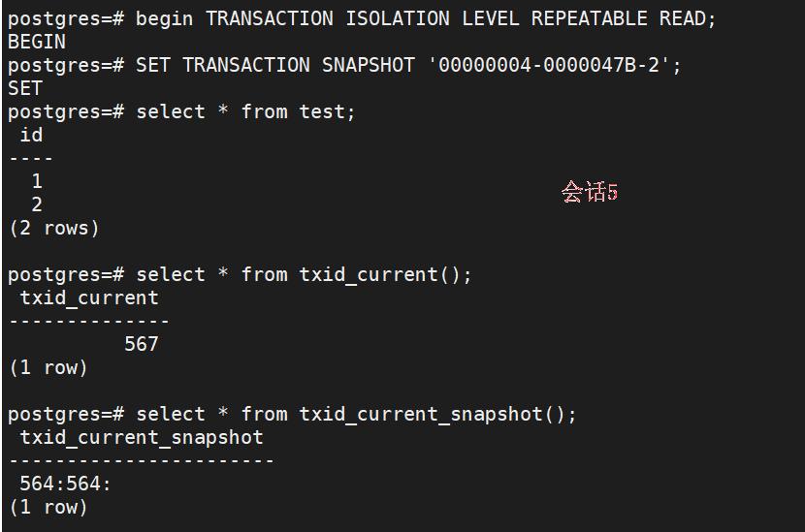Click the final '(1 row)' line at the bottom
This screenshot has height=532, width=805.
click(x=48, y=507)
